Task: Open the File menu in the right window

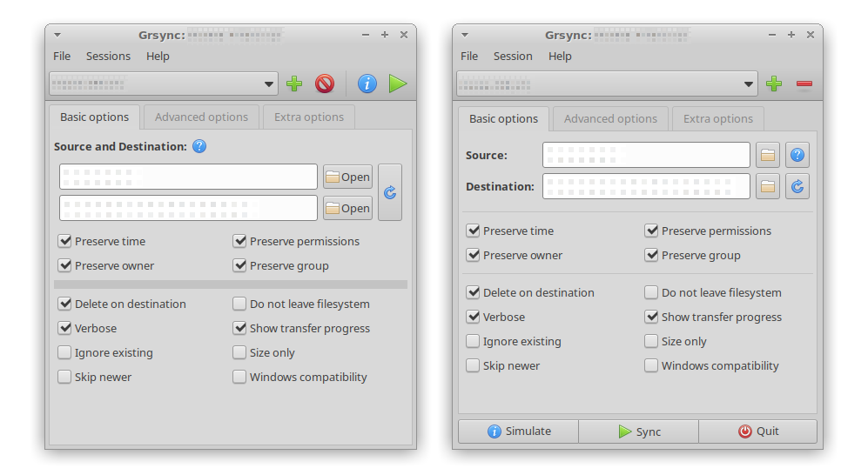Action: pos(469,57)
